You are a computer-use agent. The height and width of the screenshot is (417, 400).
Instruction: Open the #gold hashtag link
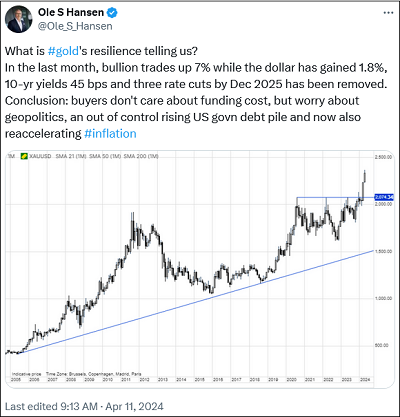coord(63,51)
